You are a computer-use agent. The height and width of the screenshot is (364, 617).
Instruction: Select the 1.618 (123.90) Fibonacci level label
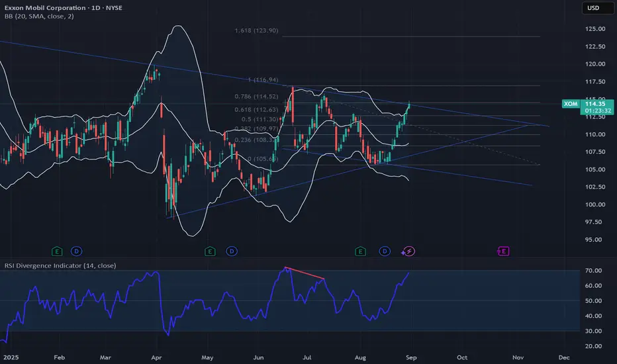[256, 30]
